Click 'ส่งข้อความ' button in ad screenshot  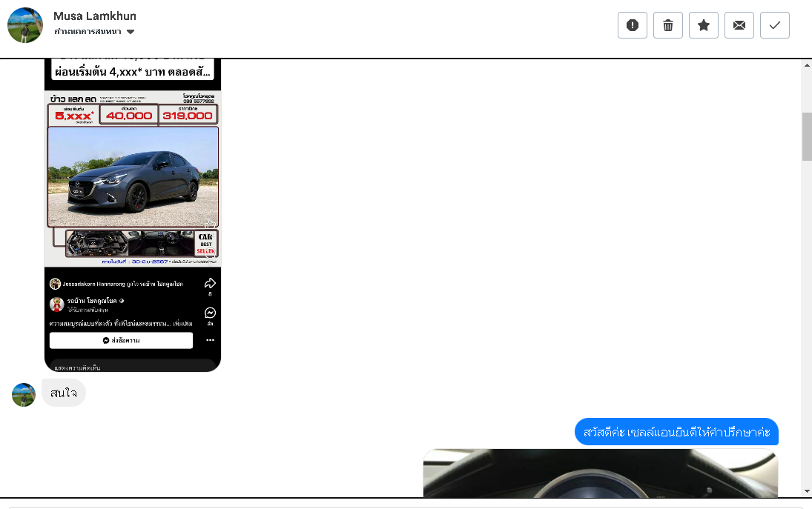pyautogui.click(x=121, y=340)
